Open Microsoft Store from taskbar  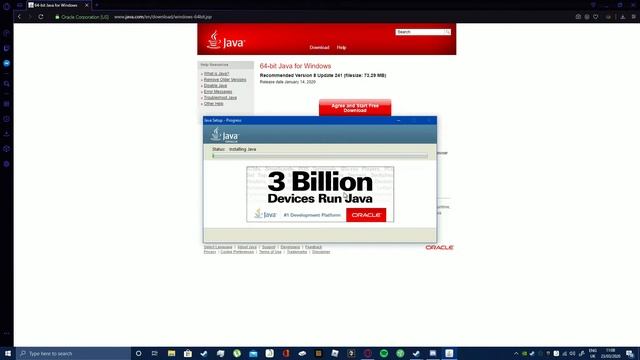click(x=188, y=353)
